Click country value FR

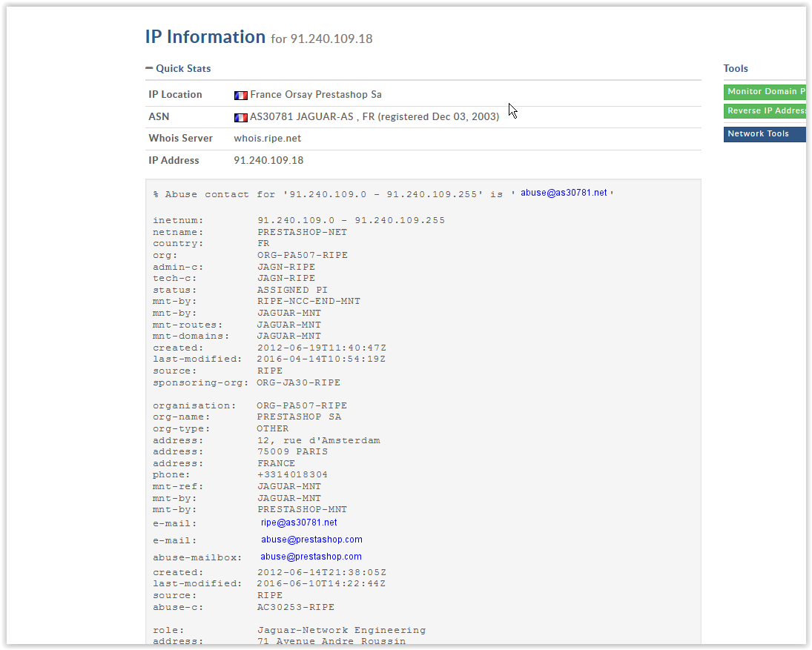point(263,243)
